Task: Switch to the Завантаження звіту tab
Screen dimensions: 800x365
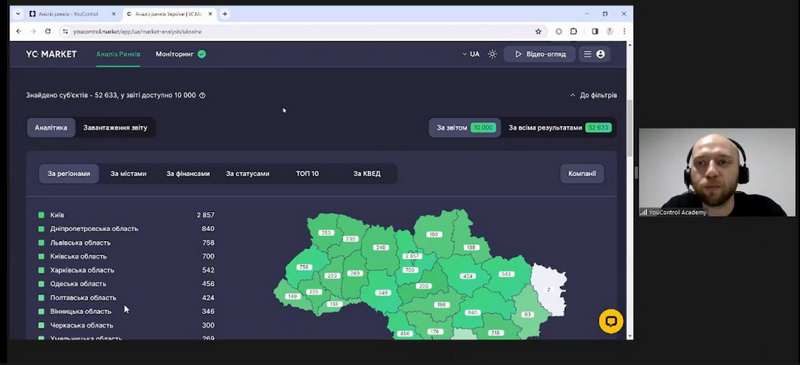Action: 115,128
